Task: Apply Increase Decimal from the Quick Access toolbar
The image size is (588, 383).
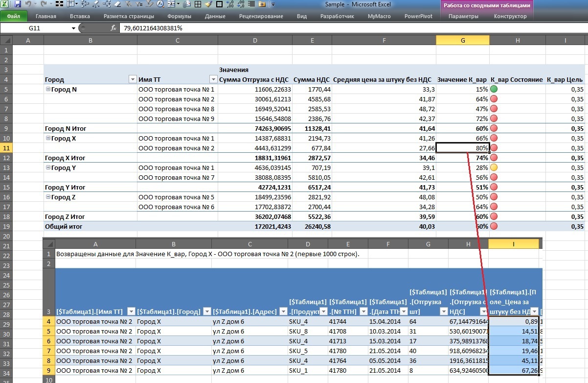Action: (x=229, y=4)
